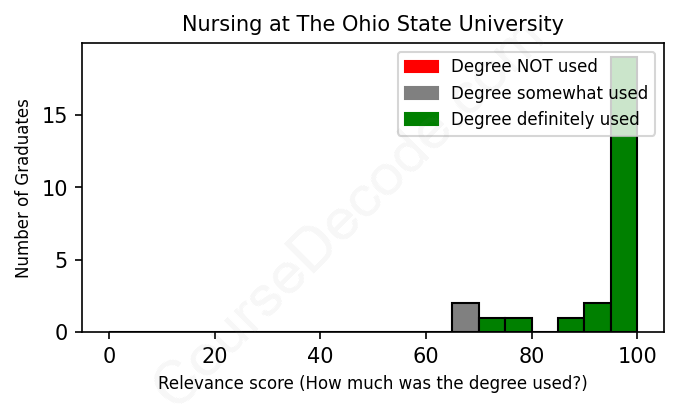
Task: Click the y-axis tick label 15
Action: pyautogui.click(x=59, y=116)
